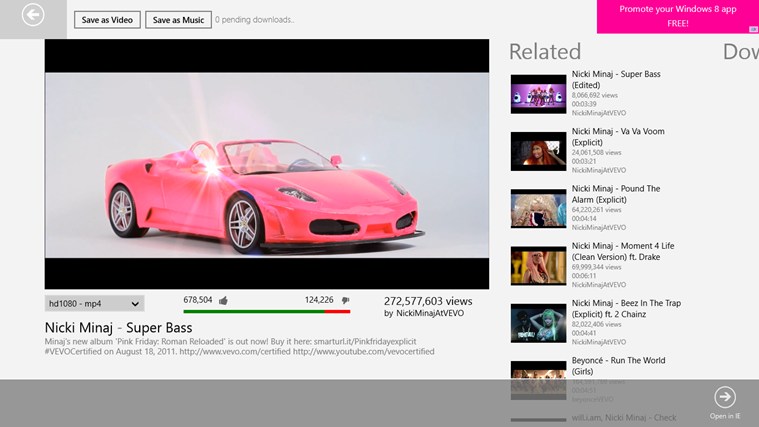This screenshot has height=427, width=759.
Task: Click the like/dislike ratio bar
Action: click(x=266, y=311)
